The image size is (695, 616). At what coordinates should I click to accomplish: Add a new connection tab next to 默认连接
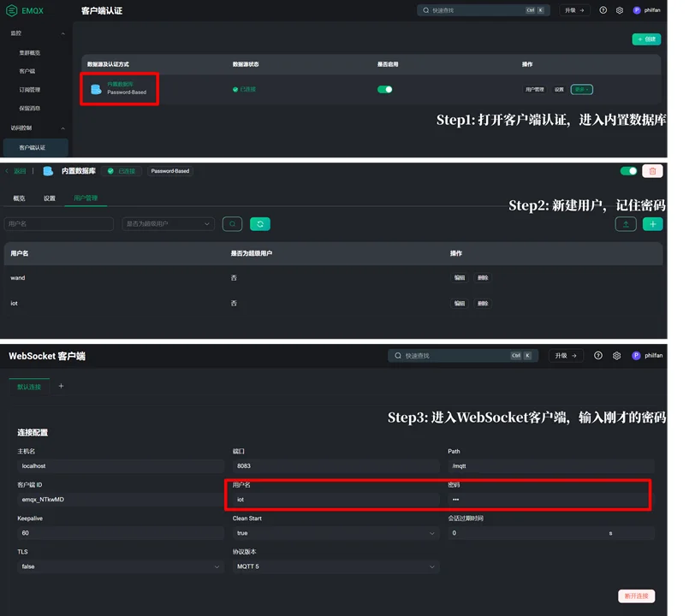tap(61, 386)
